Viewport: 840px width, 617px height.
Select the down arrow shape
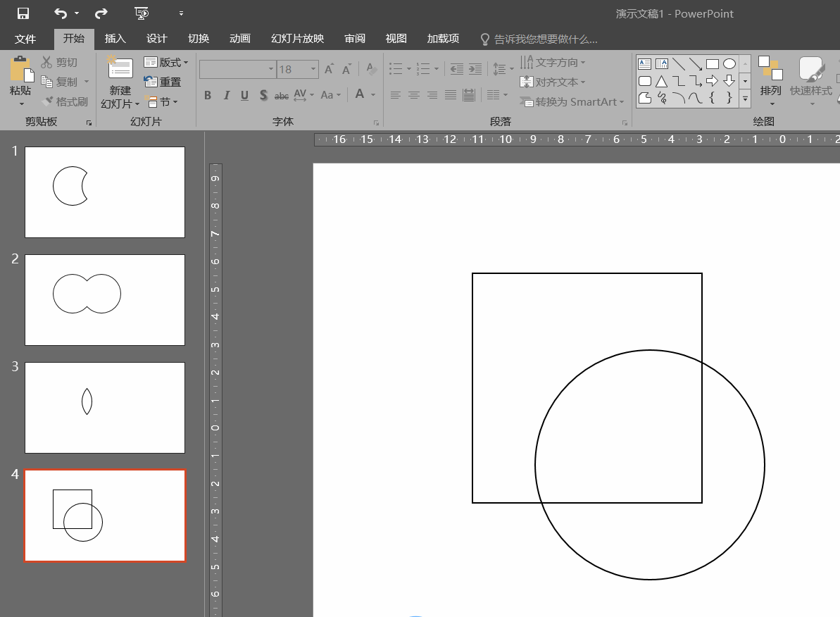coord(729,82)
